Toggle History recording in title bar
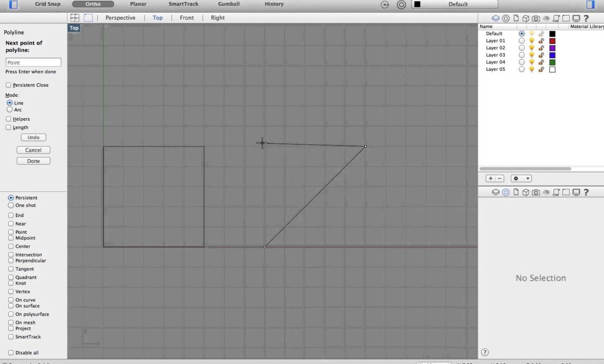604x364 pixels. [x=274, y=4]
